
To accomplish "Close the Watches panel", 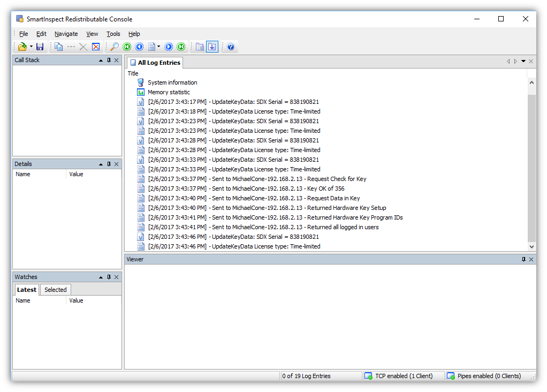I will coord(117,277).
